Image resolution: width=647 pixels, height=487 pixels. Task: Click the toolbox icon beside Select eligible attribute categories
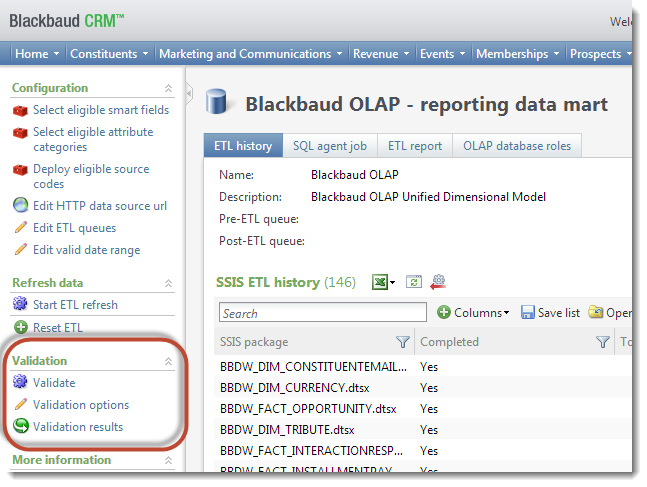pos(20,133)
